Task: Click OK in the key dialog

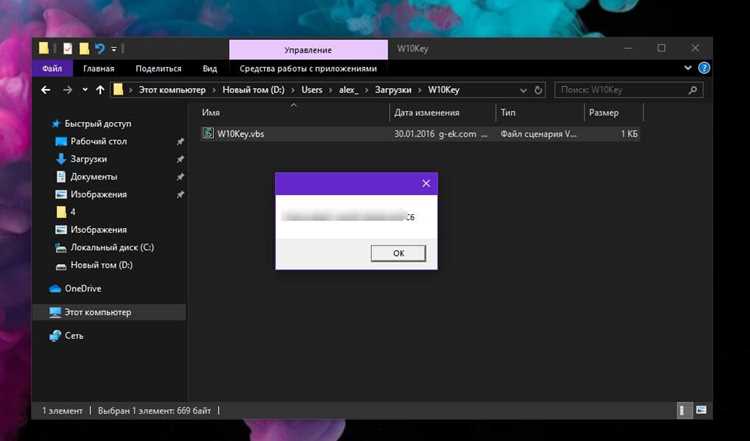Action: tap(398, 253)
